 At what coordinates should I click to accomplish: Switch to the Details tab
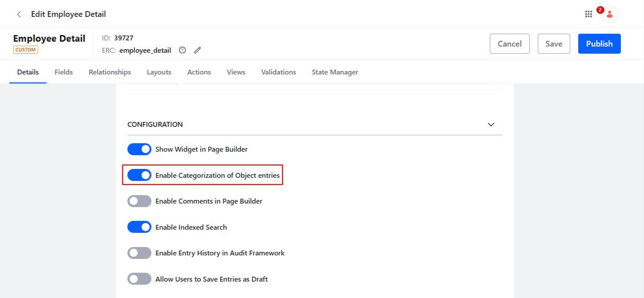click(x=28, y=72)
